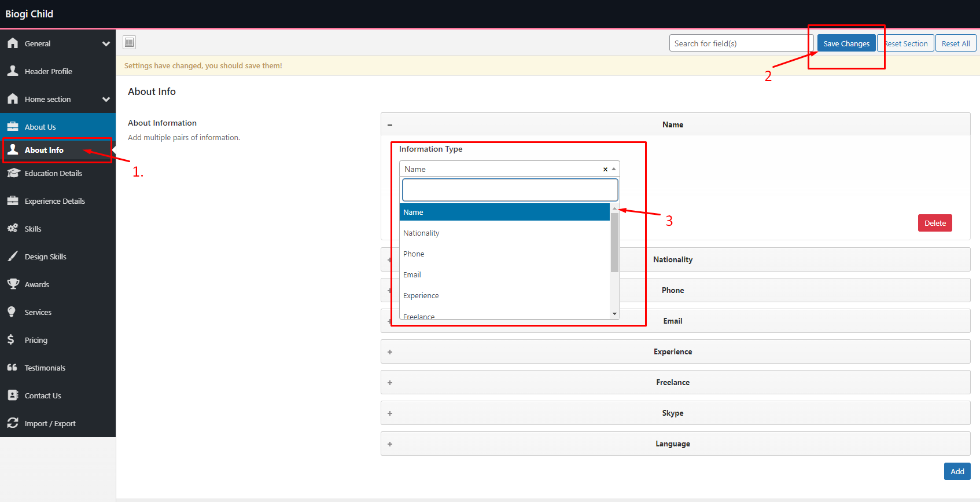The height and width of the screenshot is (502, 980).
Task: Click the blue Save Changes button
Action: (846, 43)
